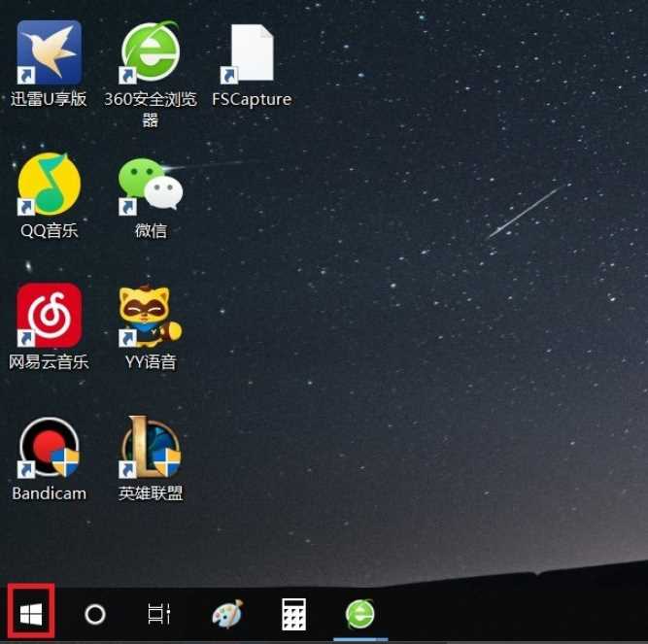Launch Paint from the taskbar palette icon
The image size is (648, 644).
tap(227, 614)
